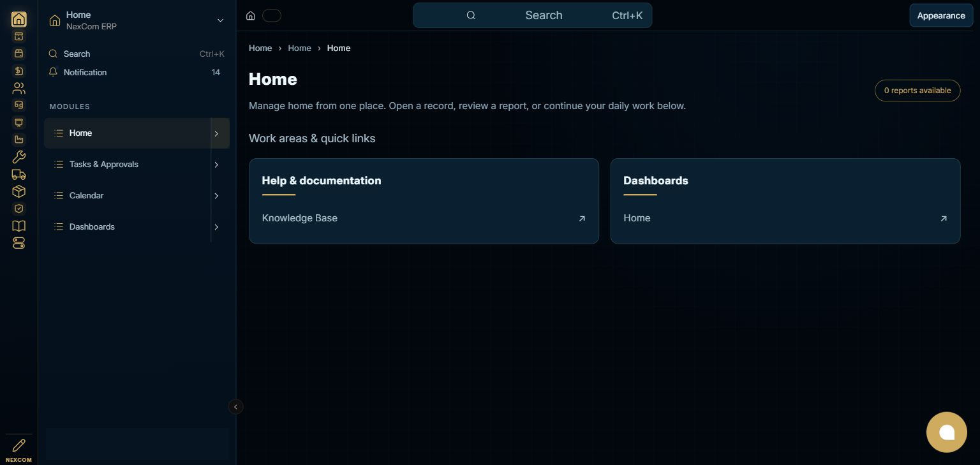Viewport: 980px width, 465px height.
Task: Click the MODULES section label
Action: coord(70,107)
